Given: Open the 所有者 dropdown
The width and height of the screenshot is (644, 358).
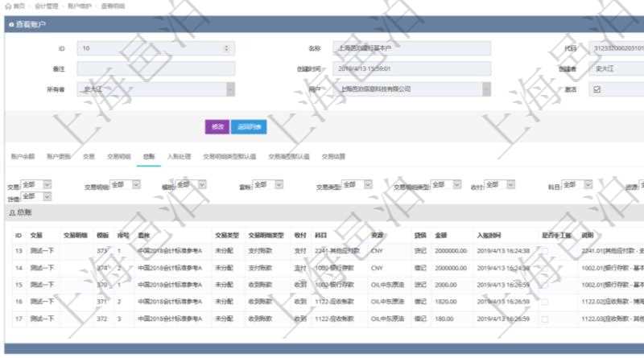Looking at the screenshot, I should point(230,89).
